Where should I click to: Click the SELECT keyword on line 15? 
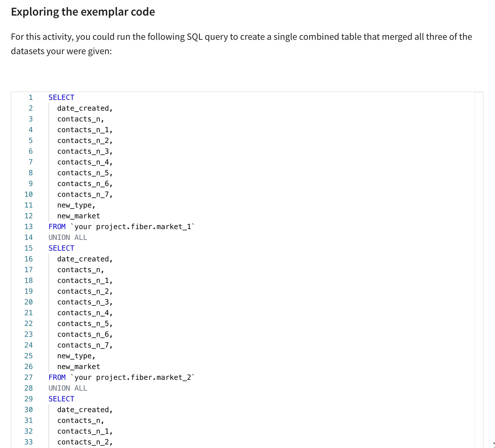tap(61, 248)
